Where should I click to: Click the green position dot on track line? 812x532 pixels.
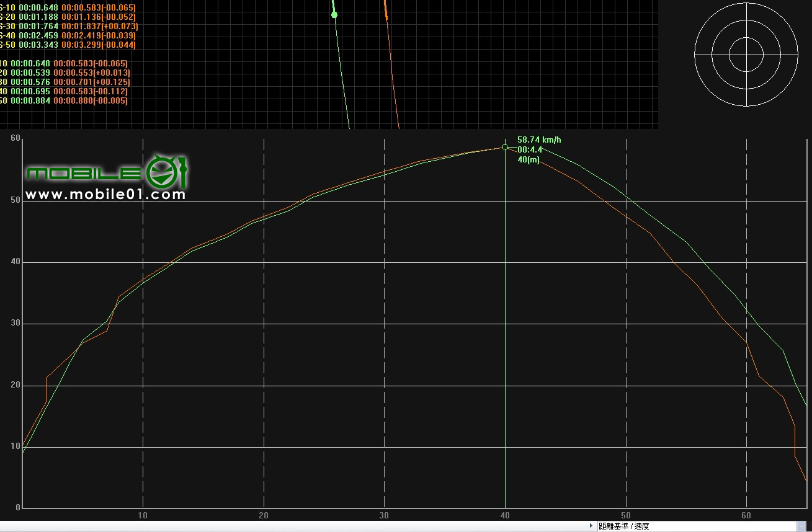(334, 14)
